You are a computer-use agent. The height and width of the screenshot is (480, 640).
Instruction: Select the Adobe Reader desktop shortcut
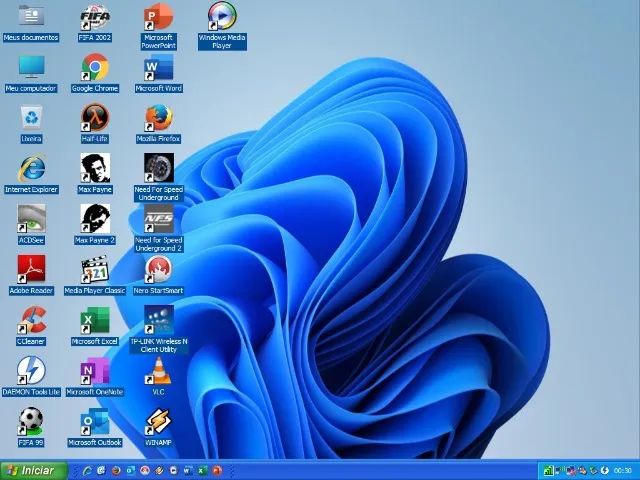tap(31, 276)
